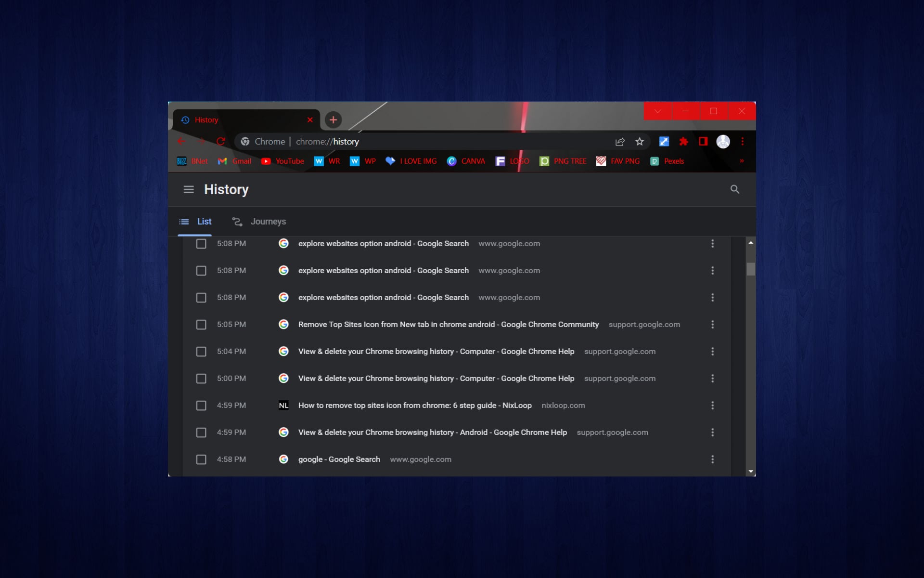The width and height of the screenshot is (924, 578).
Task: Click the scrollbar down arrow in history list
Action: [x=751, y=472]
